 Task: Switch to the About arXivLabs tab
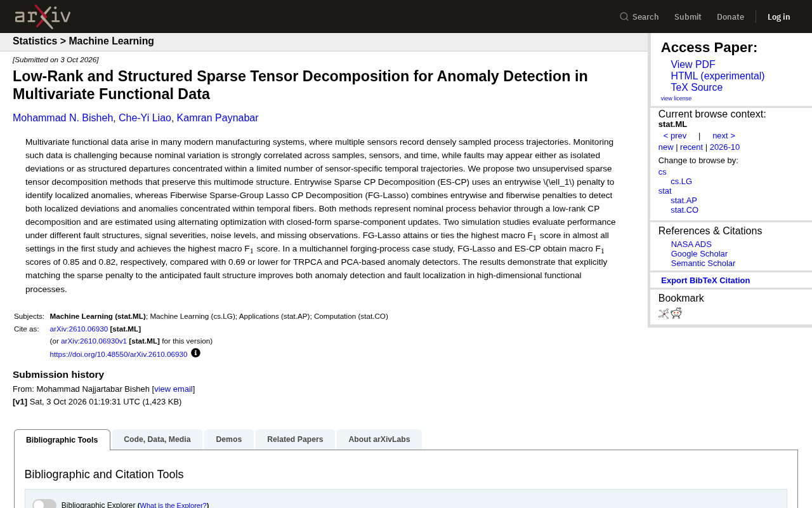coord(379,439)
